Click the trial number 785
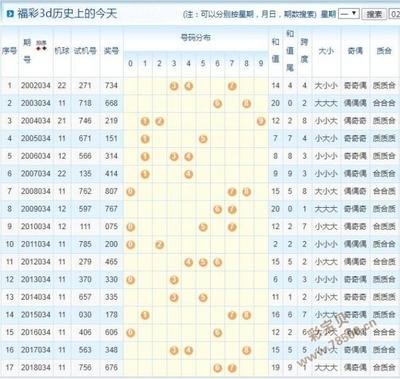 click(x=85, y=244)
